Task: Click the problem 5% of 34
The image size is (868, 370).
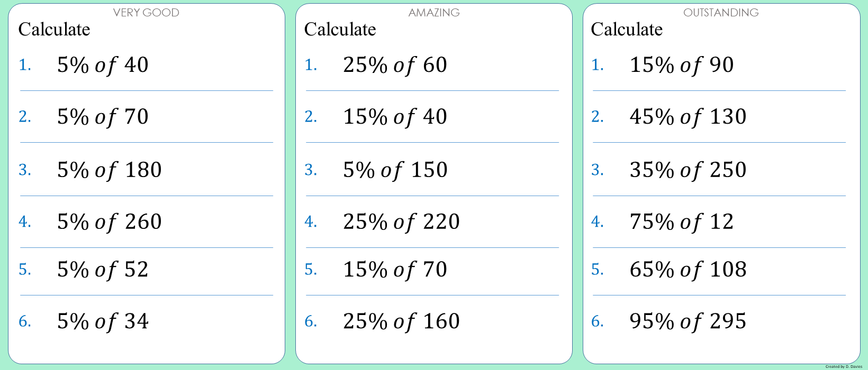Action: pos(103,321)
